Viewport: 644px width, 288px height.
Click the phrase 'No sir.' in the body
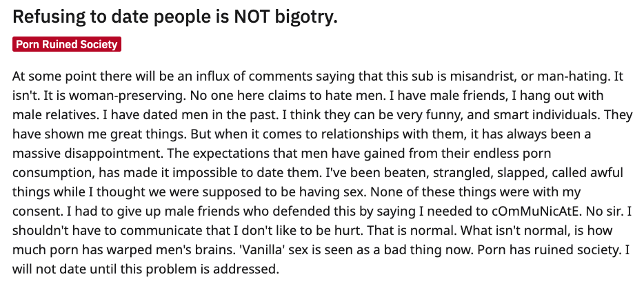pyautogui.click(x=606, y=212)
